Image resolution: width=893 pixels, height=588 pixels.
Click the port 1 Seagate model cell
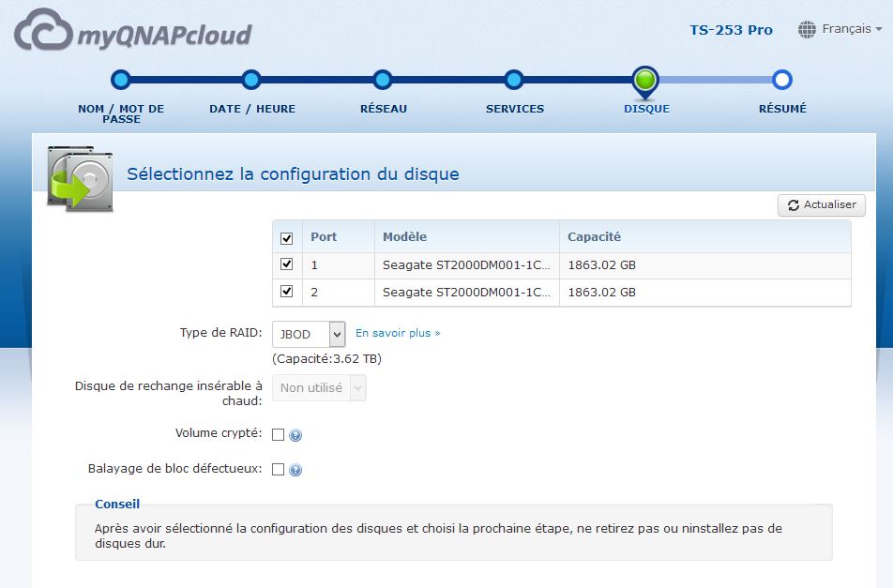click(x=466, y=264)
